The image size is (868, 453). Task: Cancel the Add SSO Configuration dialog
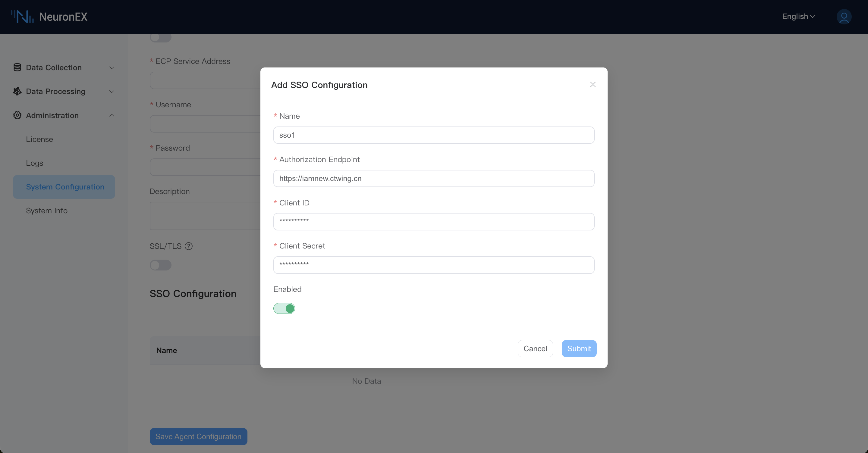click(535, 348)
